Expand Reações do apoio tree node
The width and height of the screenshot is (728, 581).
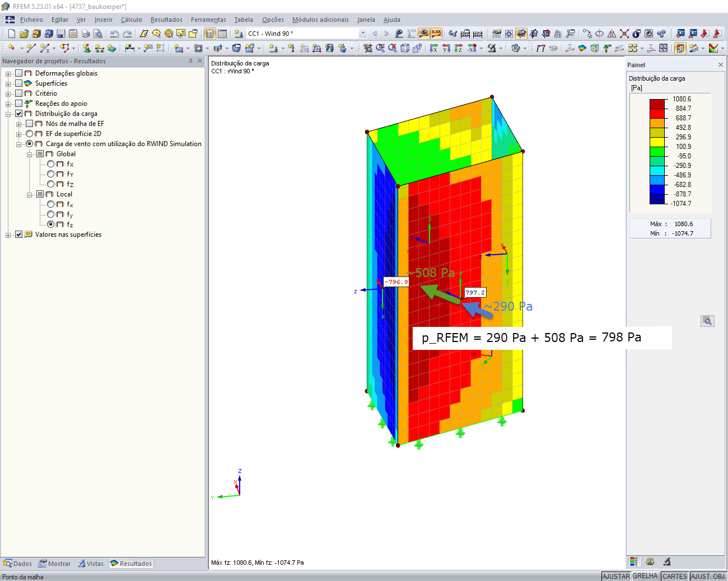[x=8, y=104]
